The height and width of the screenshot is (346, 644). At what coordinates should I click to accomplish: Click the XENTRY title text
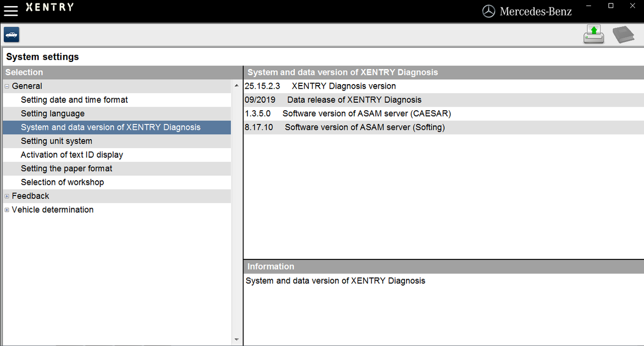(49, 7)
